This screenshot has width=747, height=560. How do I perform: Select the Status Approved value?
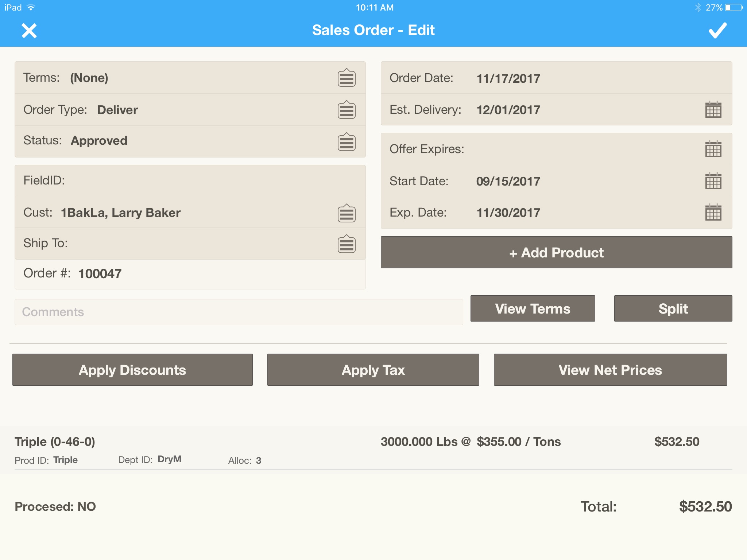[x=99, y=141]
